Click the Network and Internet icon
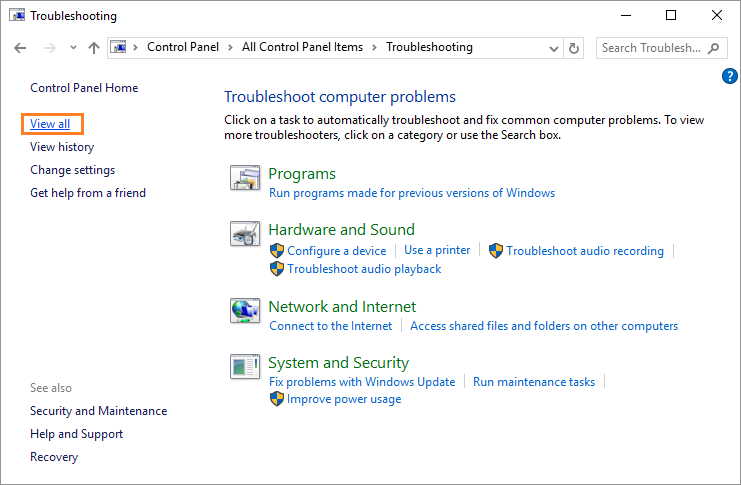Image resolution: width=741 pixels, height=485 pixels. coord(245,311)
